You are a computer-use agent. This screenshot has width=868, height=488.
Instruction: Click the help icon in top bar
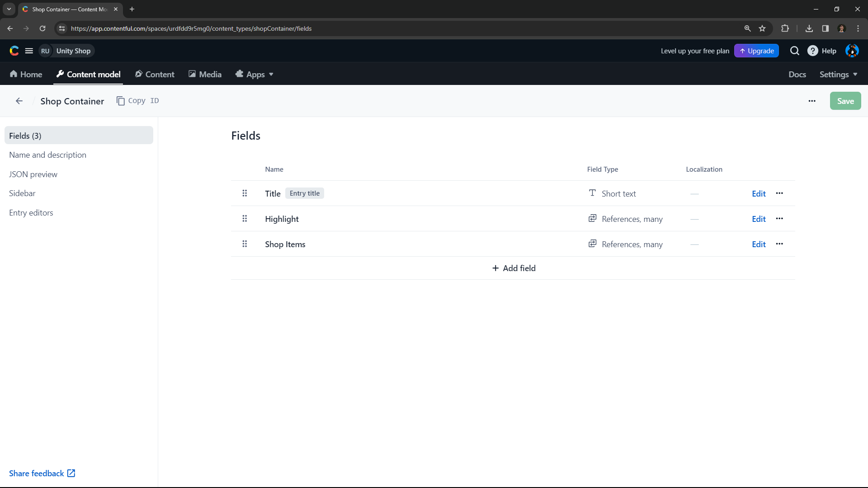[812, 51]
